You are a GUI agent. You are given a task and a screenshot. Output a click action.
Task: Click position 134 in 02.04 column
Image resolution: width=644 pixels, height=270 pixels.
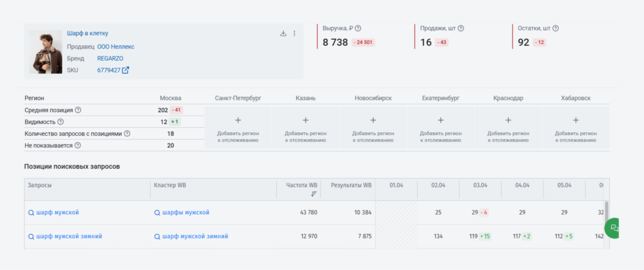click(438, 237)
